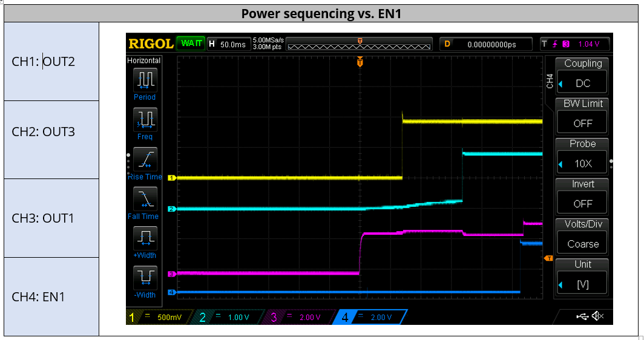Click the USB connection status icon
This screenshot has height=340, width=644.
click(x=582, y=316)
